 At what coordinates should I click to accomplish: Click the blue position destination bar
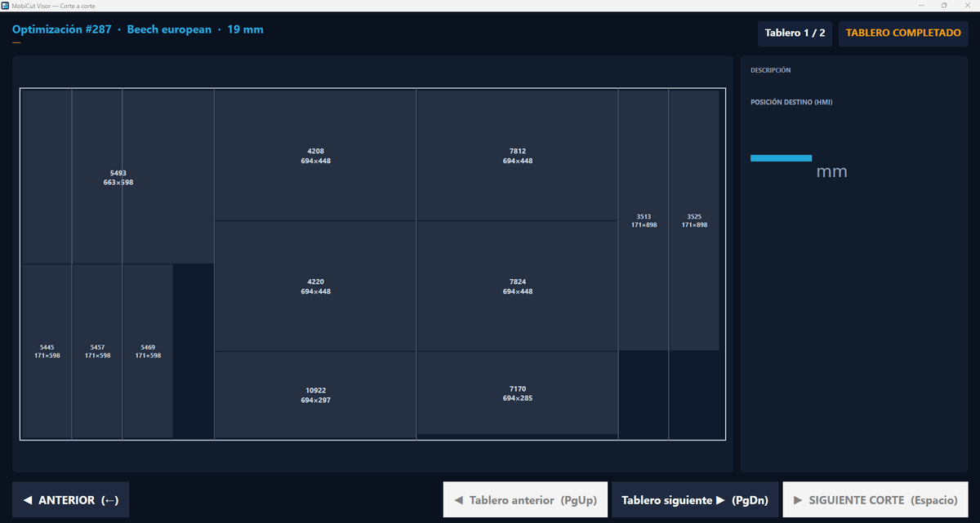point(781,157)
